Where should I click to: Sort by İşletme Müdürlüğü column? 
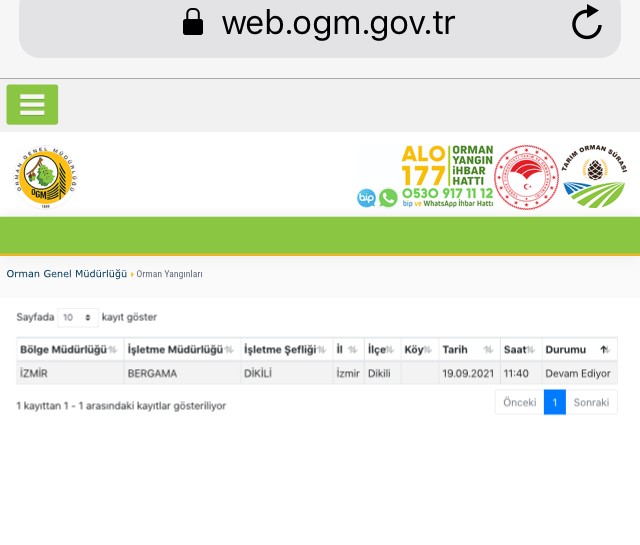(x=181, y=349)
